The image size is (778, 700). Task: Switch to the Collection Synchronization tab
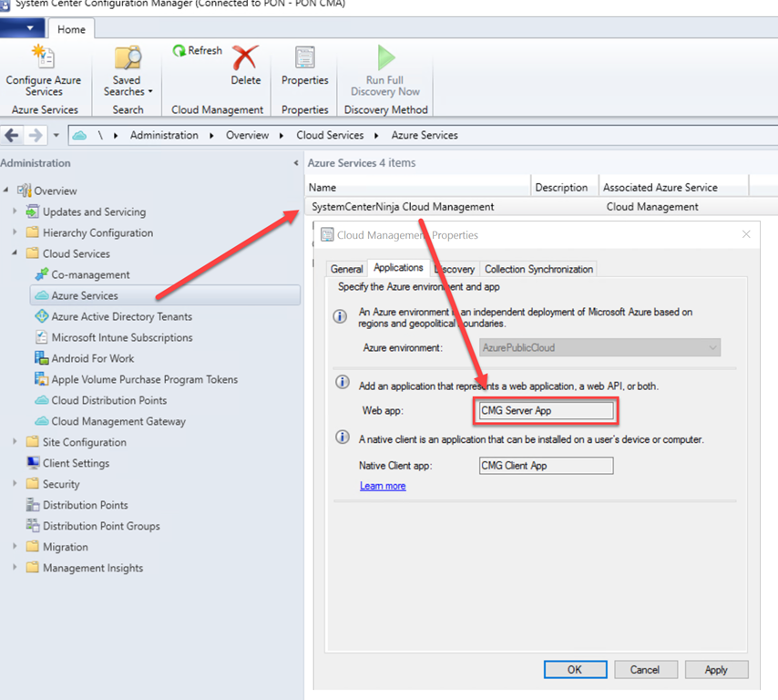(x=538, y=269)
